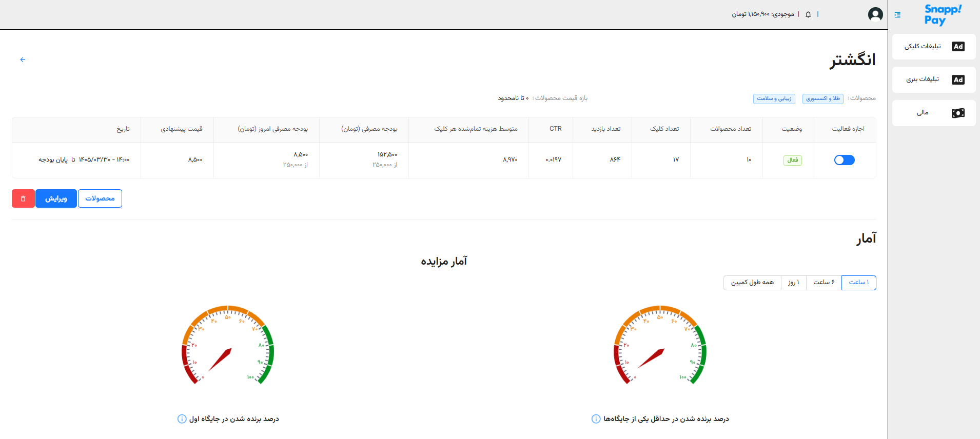980x439 pixels.
Task: Collapse sidebar with menu fold icon
Action: 897,15
